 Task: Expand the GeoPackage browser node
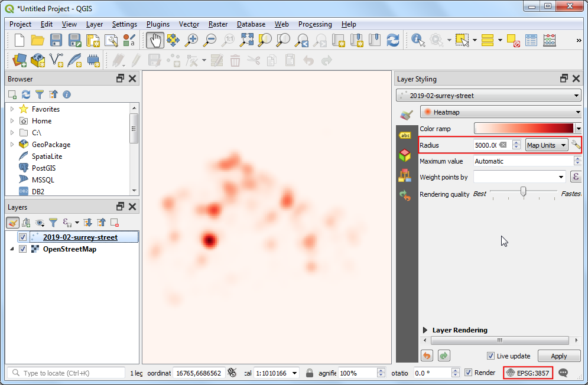[x=12, y=145]
